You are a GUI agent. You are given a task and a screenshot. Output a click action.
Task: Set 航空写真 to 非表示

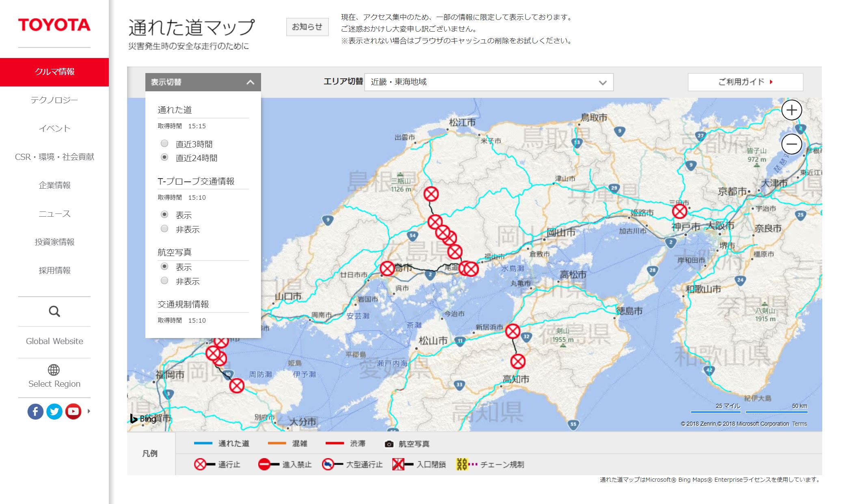pyautogui.click(x=164, y=281)
